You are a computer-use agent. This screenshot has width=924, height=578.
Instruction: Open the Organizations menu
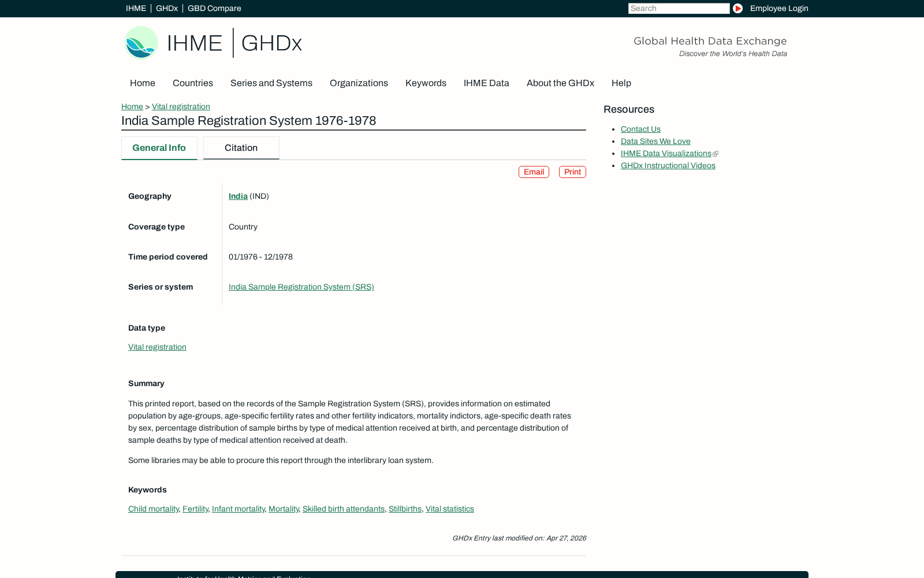(359, 83)
